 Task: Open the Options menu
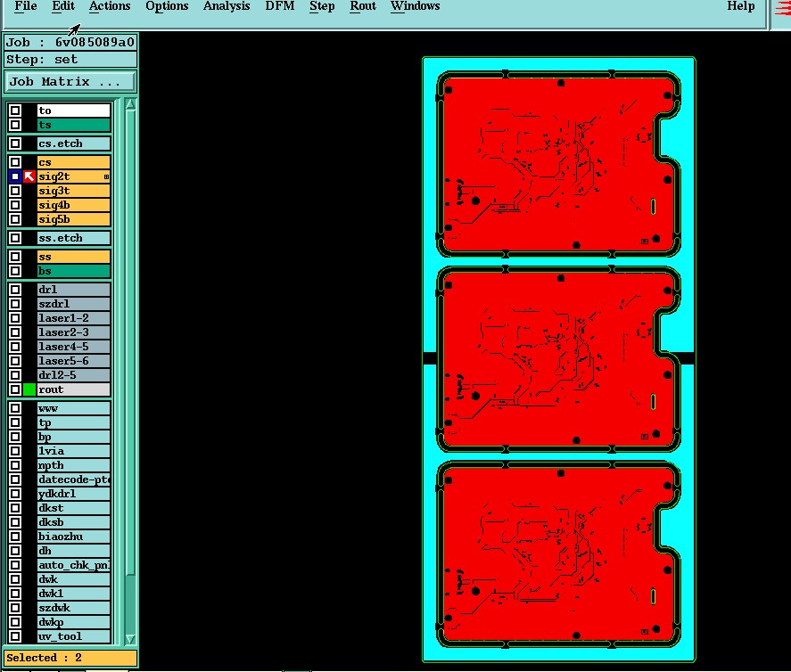[x=167, y=6]
